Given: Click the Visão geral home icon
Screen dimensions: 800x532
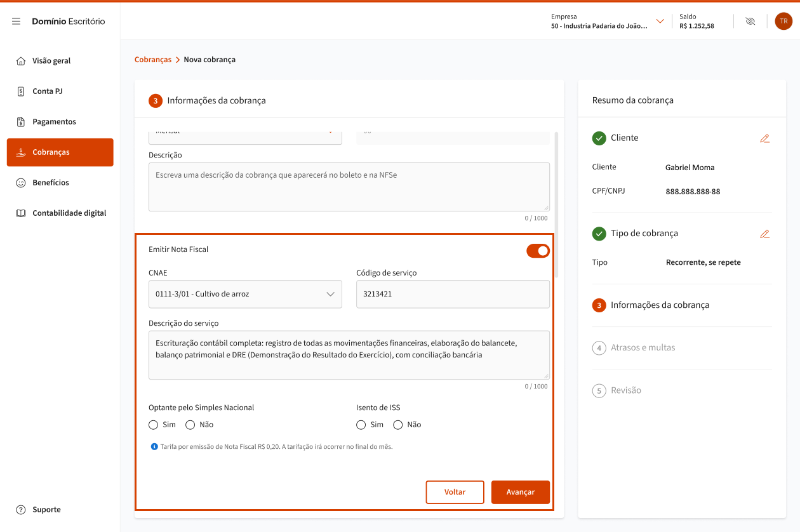Looking at the screenshot, I should coord(21,61).
